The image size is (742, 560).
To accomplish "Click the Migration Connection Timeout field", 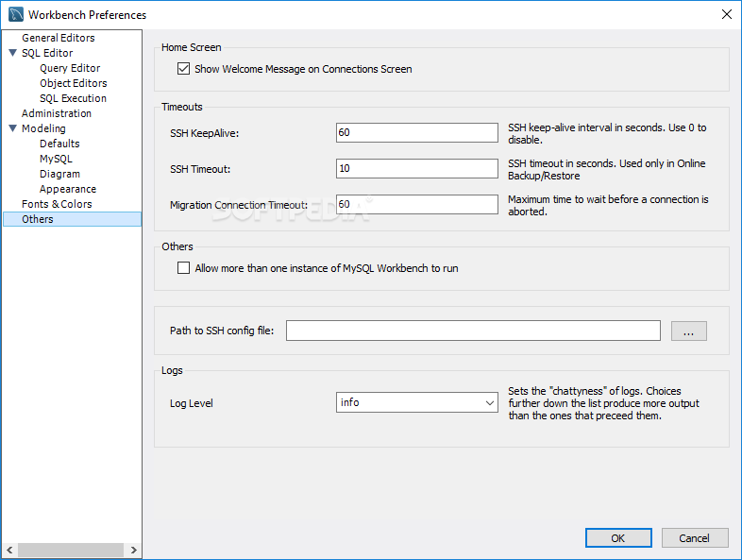I will [x=417, y=205].
